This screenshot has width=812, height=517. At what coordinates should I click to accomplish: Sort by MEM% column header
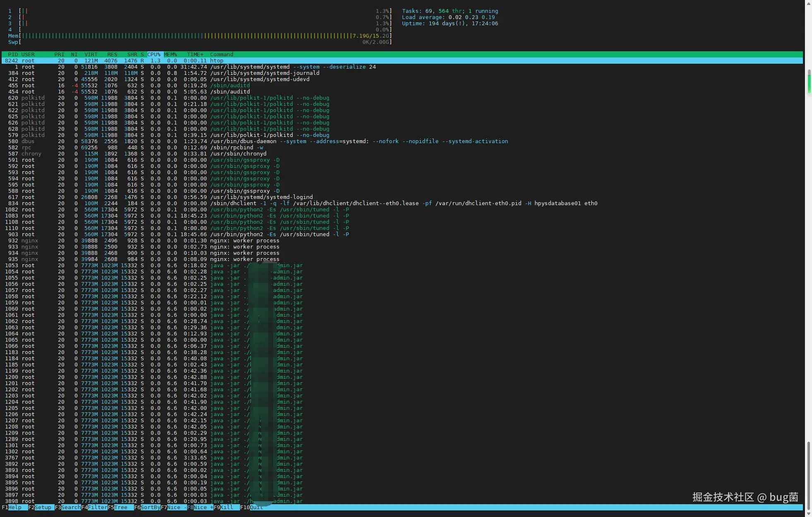pos(170,55)
